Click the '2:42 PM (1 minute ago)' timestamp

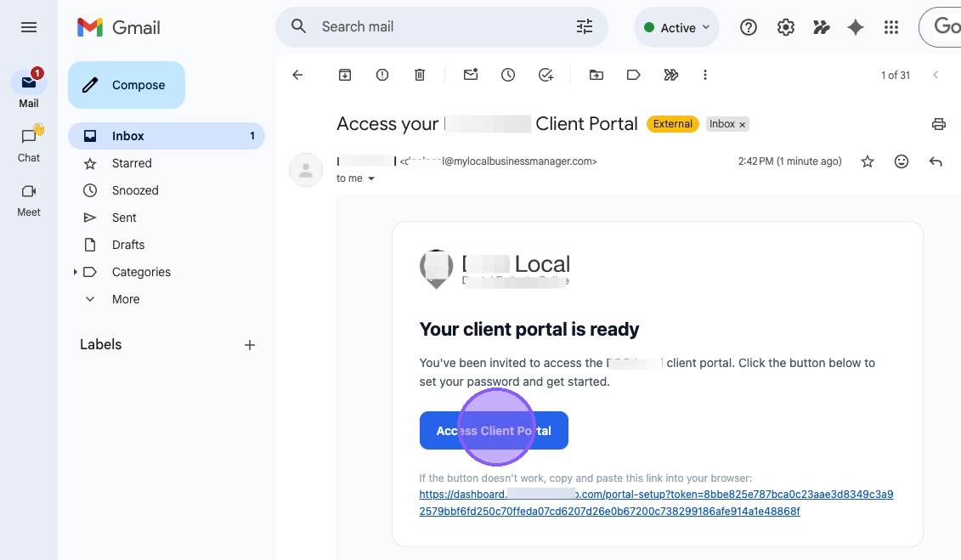[x=789, y=161]
